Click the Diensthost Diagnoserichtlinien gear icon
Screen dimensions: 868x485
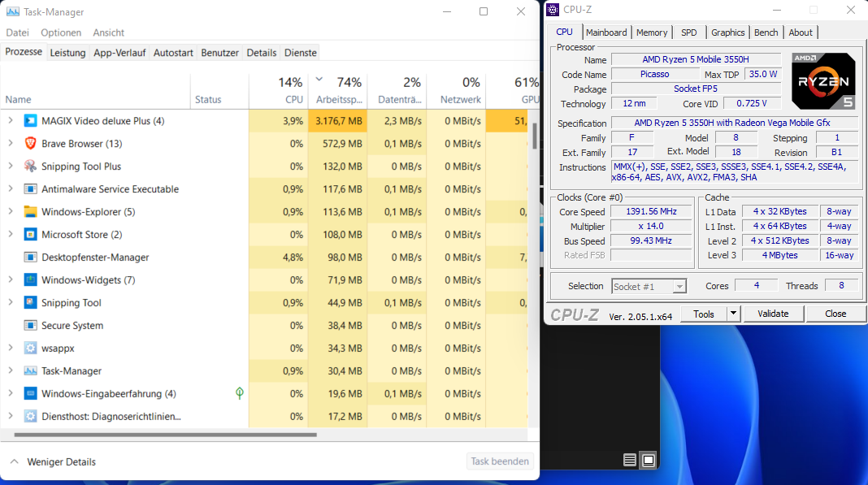pos(30,416)
